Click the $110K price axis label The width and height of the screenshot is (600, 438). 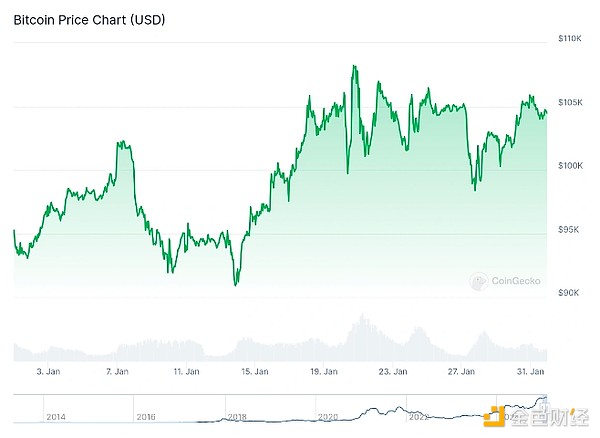click(570, 38)
